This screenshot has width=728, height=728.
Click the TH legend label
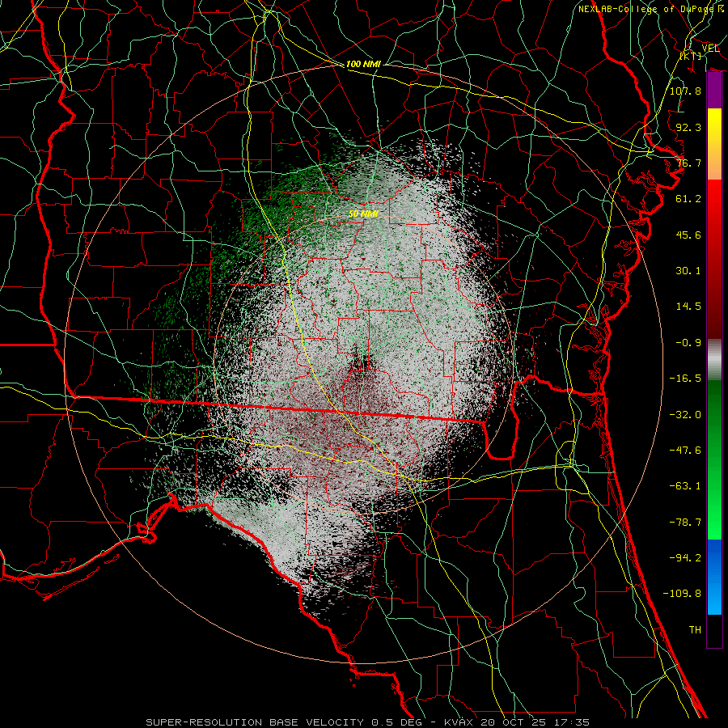tap(695, 630)
